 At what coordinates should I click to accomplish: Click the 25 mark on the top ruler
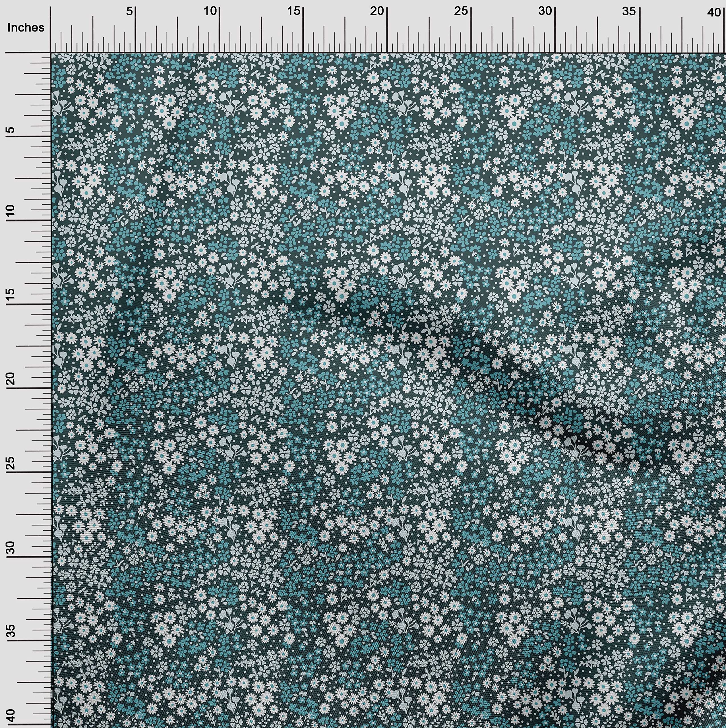point(461,11)
